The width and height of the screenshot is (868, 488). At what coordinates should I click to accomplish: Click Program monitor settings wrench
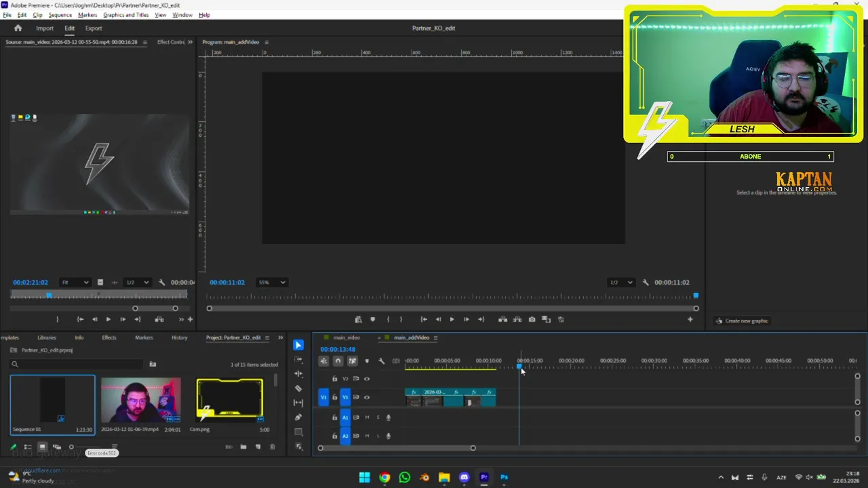[646, 283]
